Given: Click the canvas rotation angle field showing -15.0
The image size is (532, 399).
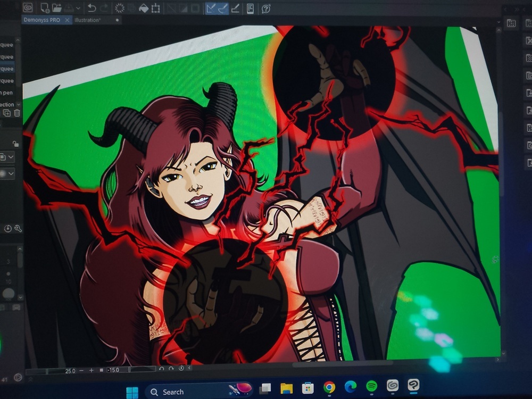Looking at the screenshot, I should point(116,370).
